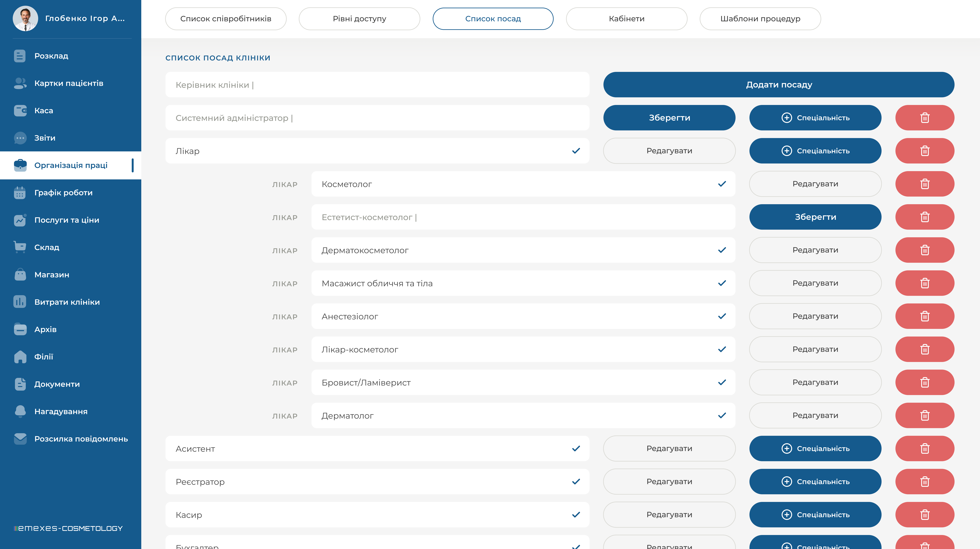980x549 pixels.
Task: Delete the Косметолог specialty with trash icon
Action: tap(924, 184)
